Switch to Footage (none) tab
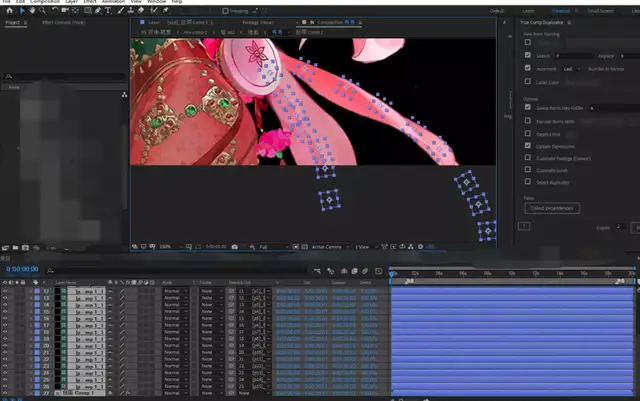The image size is (640, 401). [x=258, y=22]
